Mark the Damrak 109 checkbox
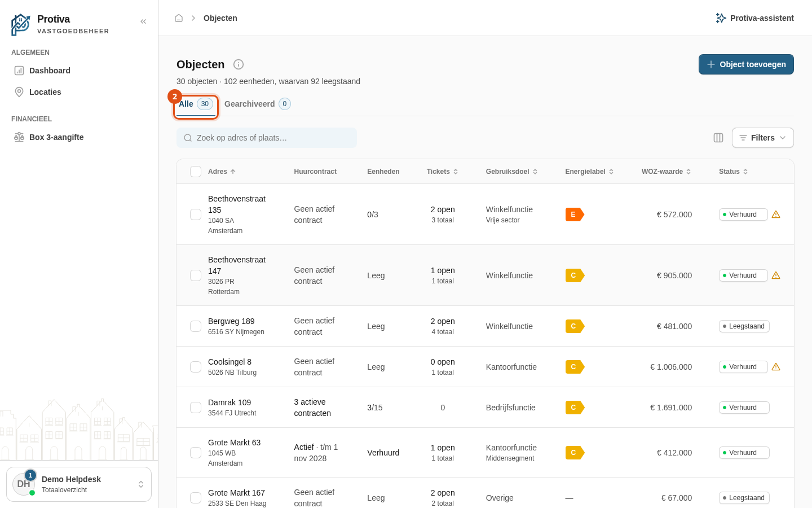The image size is (812, 508). point(196,408)
